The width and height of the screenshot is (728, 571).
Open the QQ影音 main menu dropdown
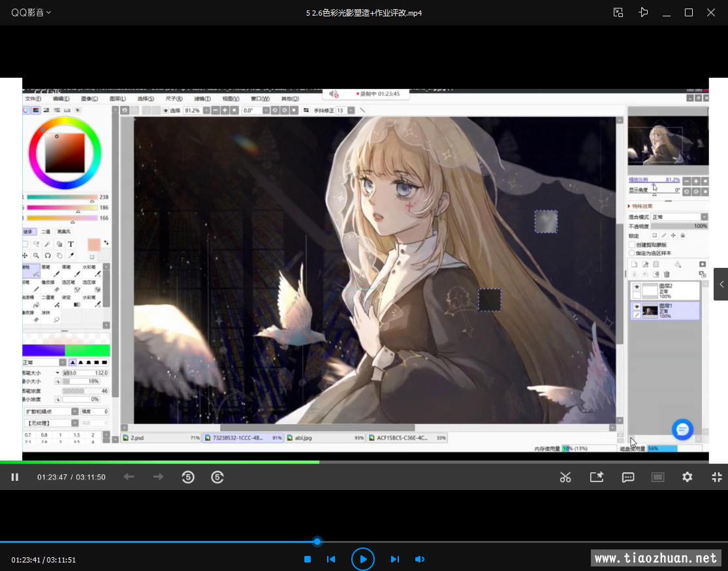(x=31, y=12)
